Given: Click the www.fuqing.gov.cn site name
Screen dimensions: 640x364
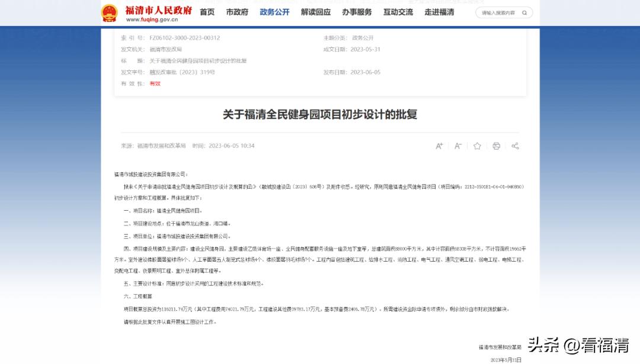Looking at the screenshot, I should [152, 18].
